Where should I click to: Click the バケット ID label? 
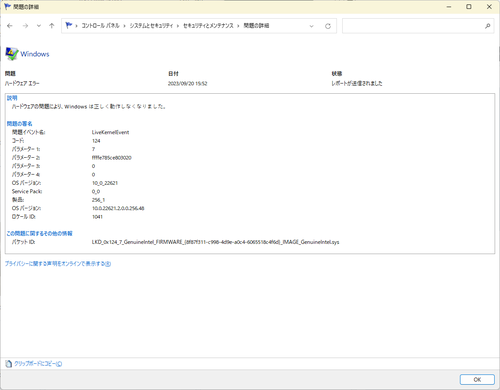click(x=23, y=242)
